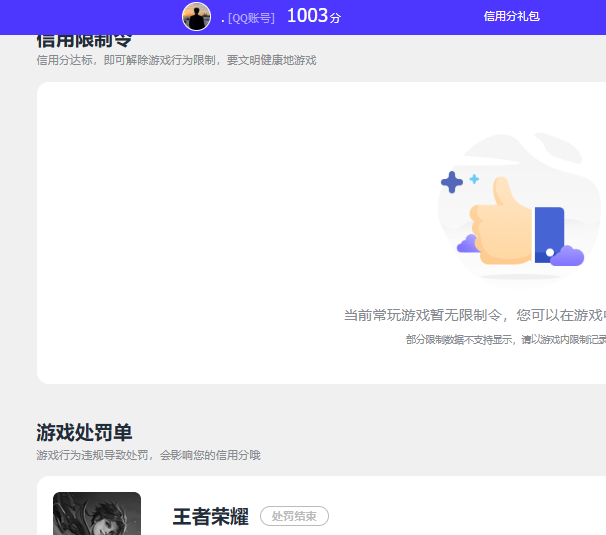Select the 游戏处罚单 heading

84,432
